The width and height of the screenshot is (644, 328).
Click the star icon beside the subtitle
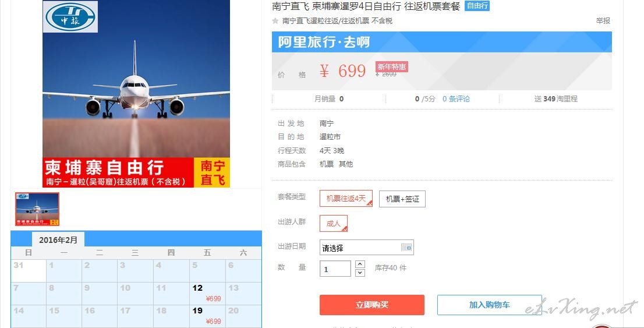275,20
